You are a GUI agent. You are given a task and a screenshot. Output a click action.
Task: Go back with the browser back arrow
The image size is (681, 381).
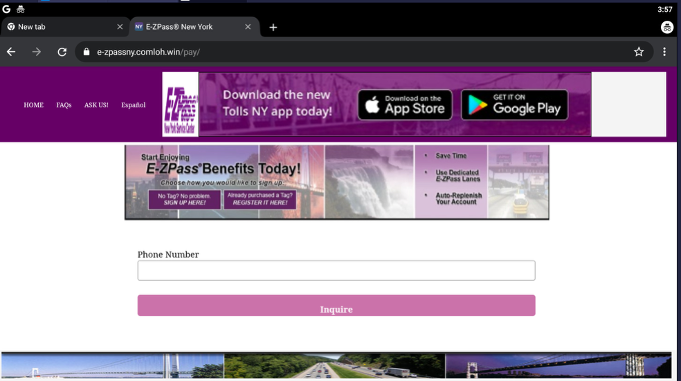pos(11,52)
